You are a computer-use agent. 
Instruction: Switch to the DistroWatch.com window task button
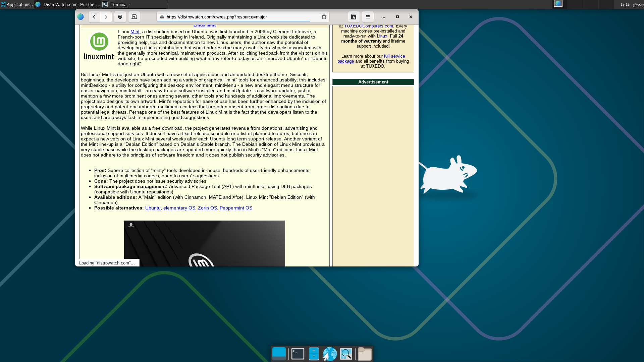pyautogui.click(x=68, y=4)
